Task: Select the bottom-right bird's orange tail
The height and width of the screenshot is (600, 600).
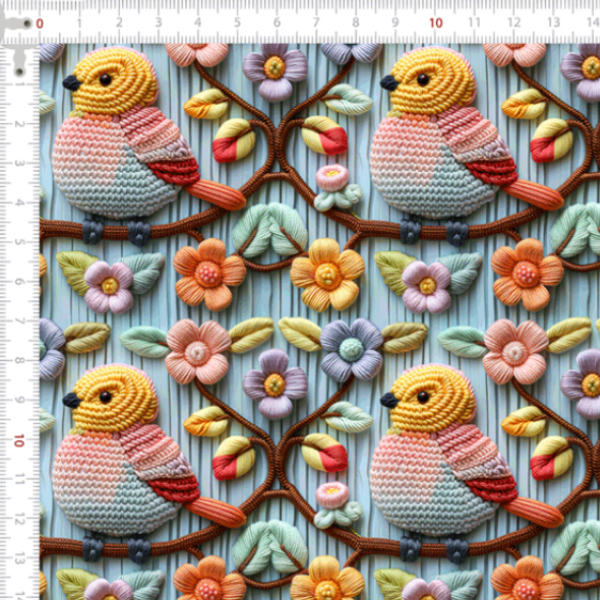Action: [x=532, y=511]
